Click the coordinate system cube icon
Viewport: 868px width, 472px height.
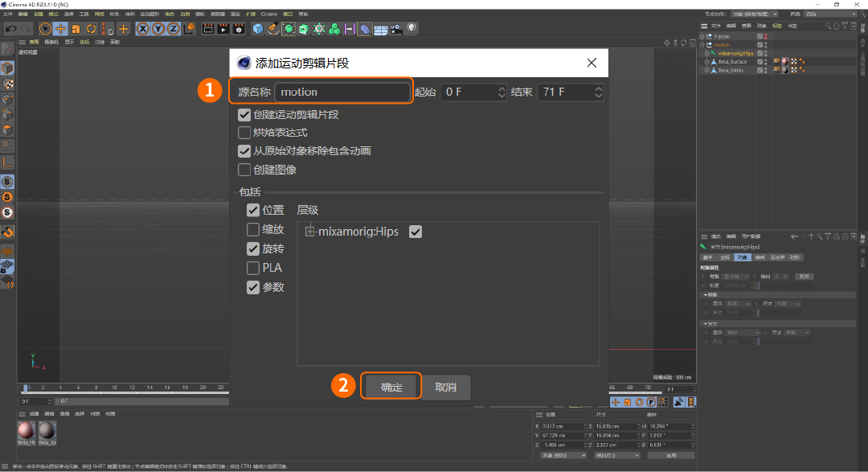(190, 28)
